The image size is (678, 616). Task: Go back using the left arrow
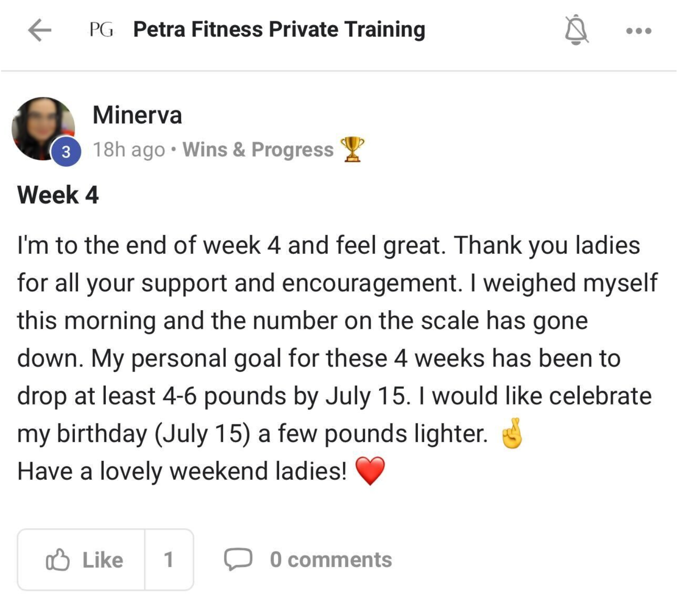point(40,30)
